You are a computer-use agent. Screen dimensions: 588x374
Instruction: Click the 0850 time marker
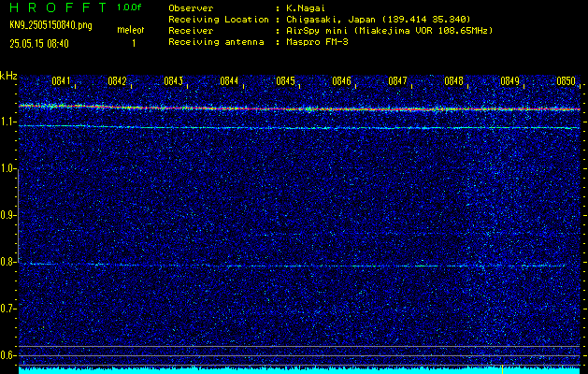pyautogui.click(x=566, y=81)
